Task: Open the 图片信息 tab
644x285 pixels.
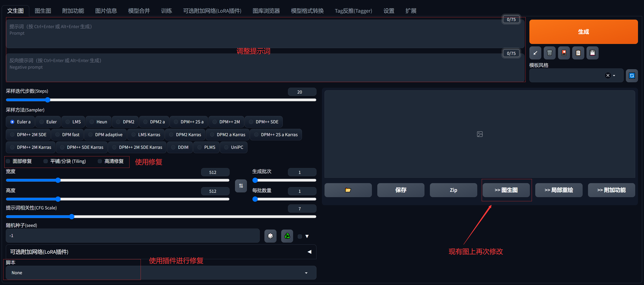Action: point(106,11)
